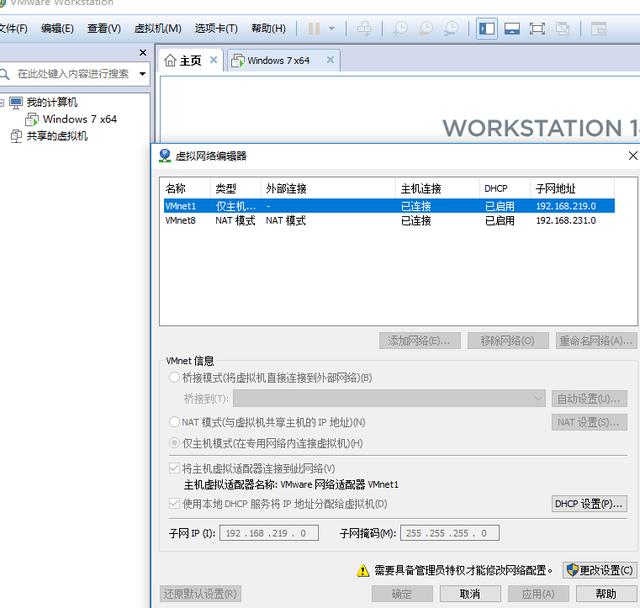Image resolution: width=640 pixels, height=608 pixels.
Task: Click the revert to snapshot toolbar icon
Action: pyautogui.click(x=426, y=29)
